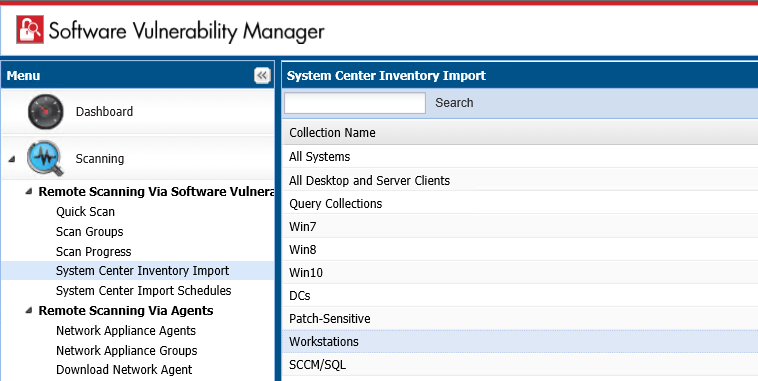758x381 pixels.
Task: Select the Win10 collection row
Action: tap(520, 273)
